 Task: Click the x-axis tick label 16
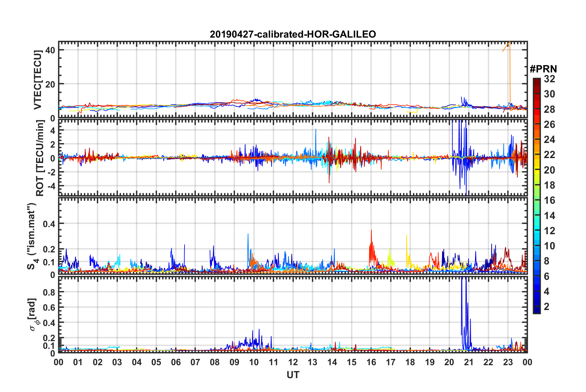(x=371, y=362)
